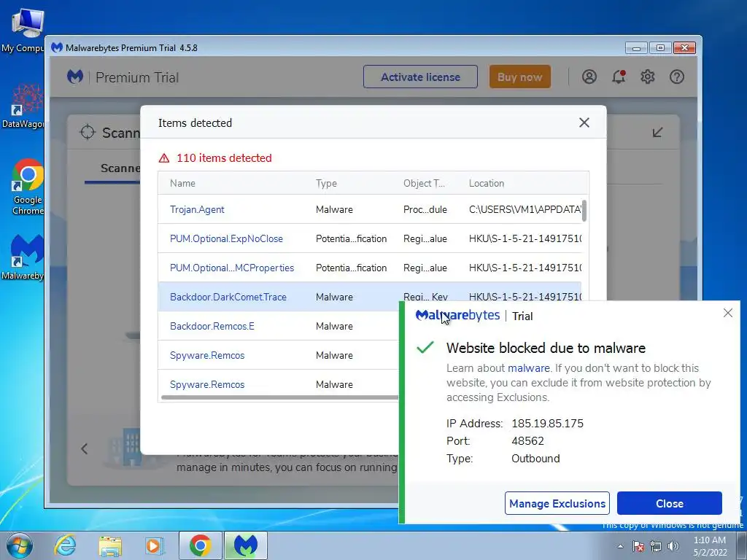This screenshot has height=560, width=747.
Task: Click the network tray icon
Action: click(x=656, y=546)
